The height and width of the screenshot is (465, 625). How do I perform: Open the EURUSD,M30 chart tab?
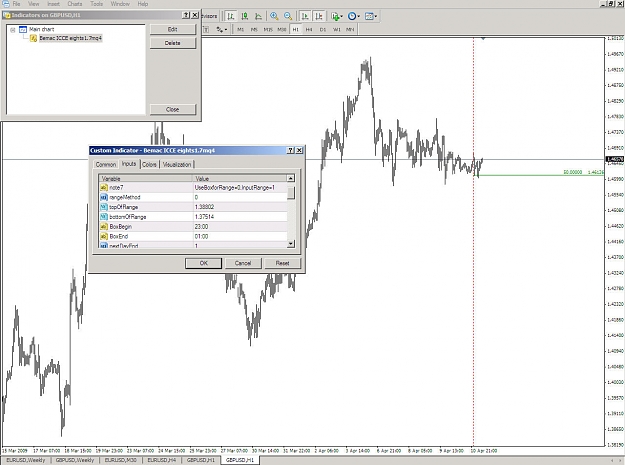tap(120, 460)
